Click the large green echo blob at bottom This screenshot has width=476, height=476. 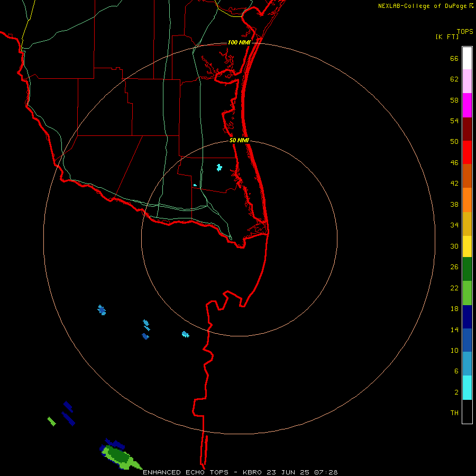tap(121, 457)
